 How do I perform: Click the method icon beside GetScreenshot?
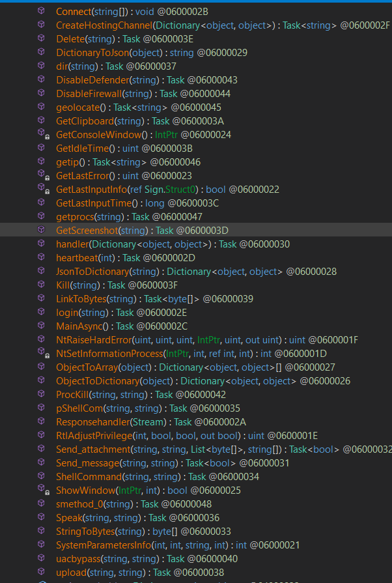coord(42,230)
